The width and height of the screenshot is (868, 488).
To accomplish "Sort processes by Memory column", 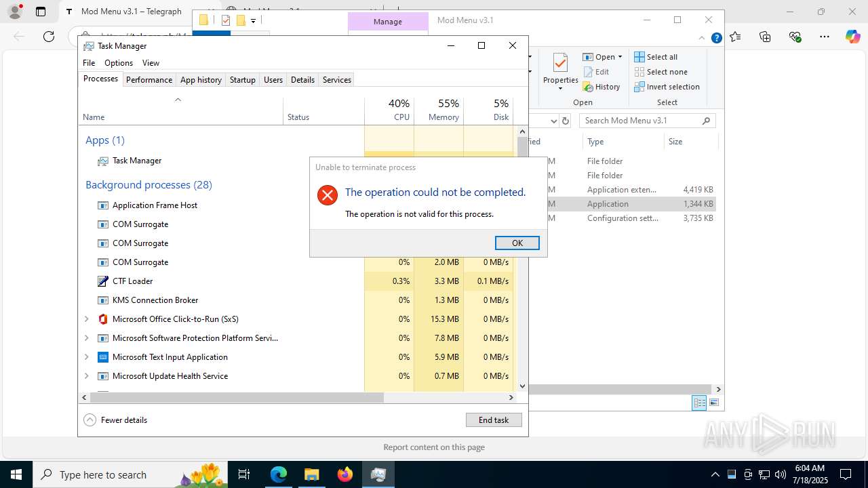I will tap(439, 111).
